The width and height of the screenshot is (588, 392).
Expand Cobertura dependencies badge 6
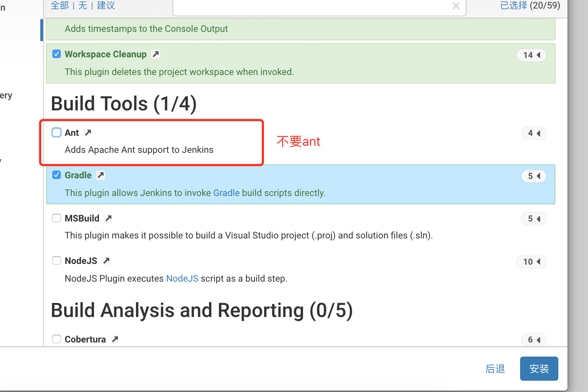534,340
